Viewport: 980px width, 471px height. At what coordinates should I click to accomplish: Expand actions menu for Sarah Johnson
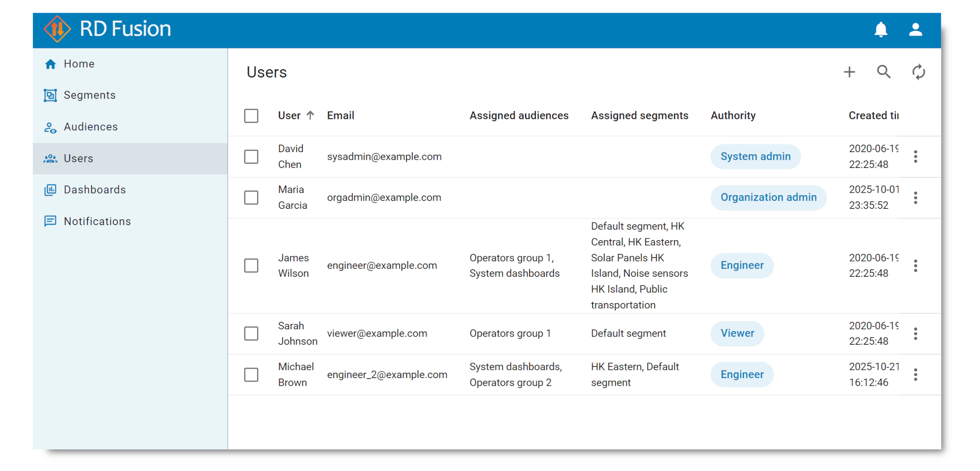[915, 333]
